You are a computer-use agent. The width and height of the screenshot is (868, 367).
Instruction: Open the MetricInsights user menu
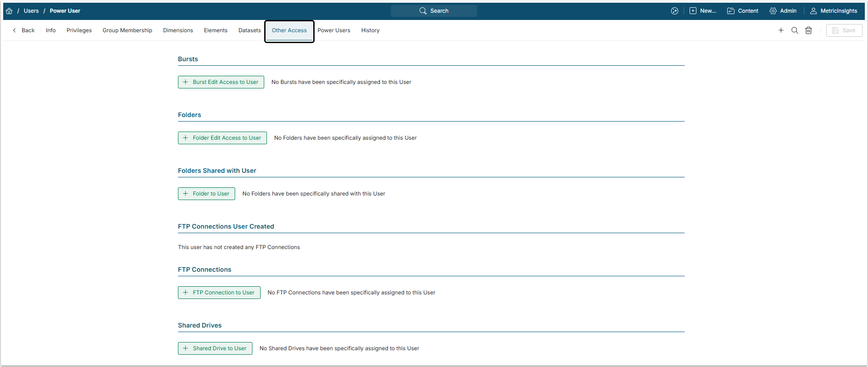[834, 11]
